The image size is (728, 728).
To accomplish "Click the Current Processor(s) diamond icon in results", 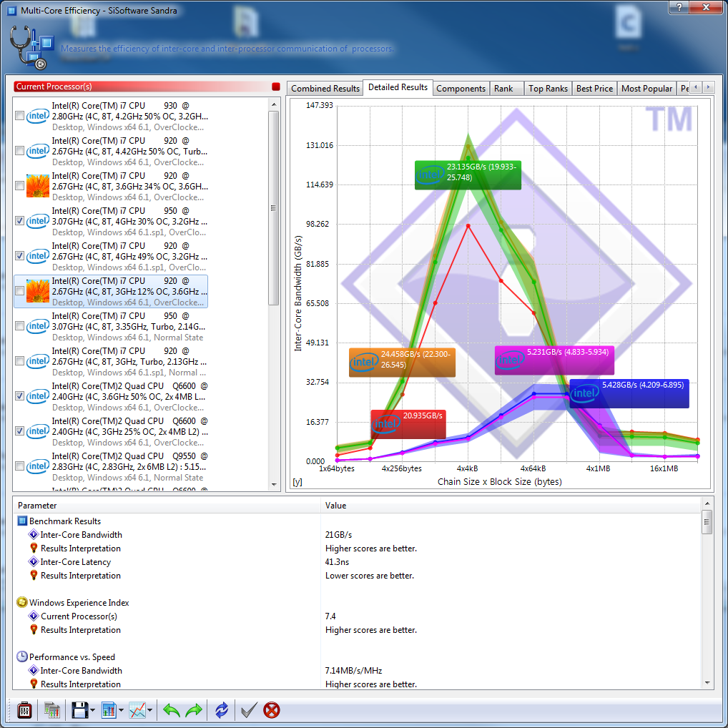I will pyautogui.click(x=34, y=616).
